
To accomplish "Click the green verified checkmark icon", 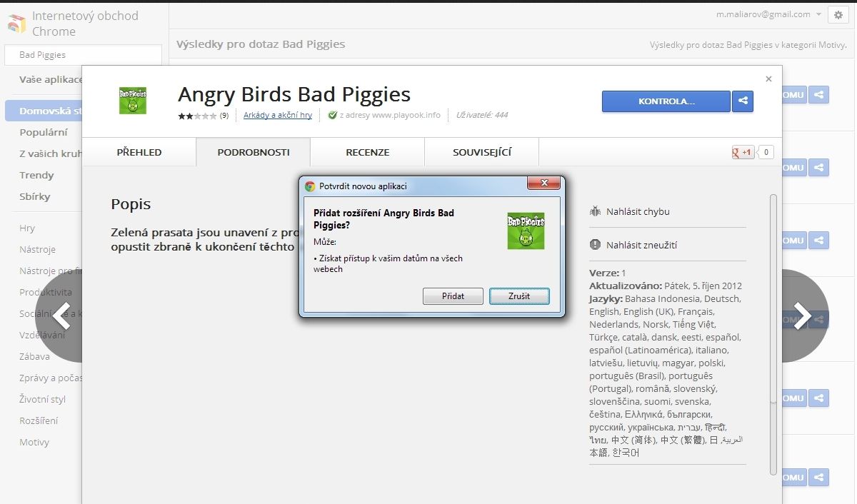I will pyautogui.click(x=332, y=115).
